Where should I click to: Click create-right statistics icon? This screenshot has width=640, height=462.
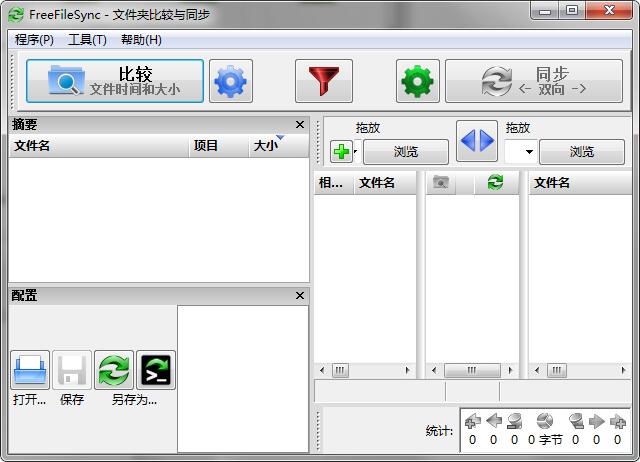point(618,421)
